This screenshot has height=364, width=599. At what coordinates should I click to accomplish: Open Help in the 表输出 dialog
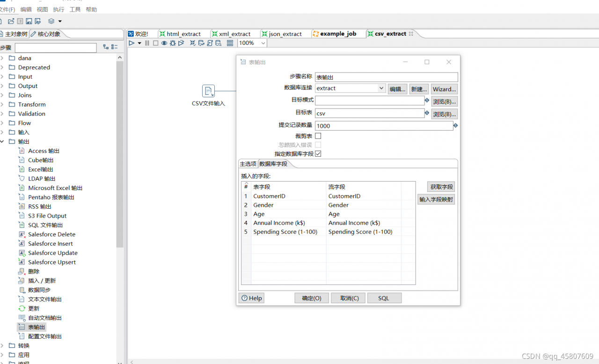tap(252, 298)
